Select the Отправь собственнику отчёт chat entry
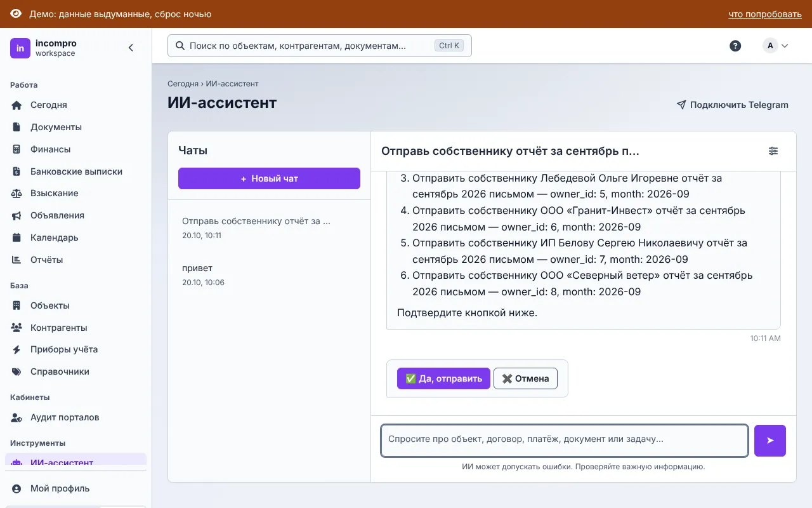The width and height of the screenshot is (812, 508). (269, 227)
